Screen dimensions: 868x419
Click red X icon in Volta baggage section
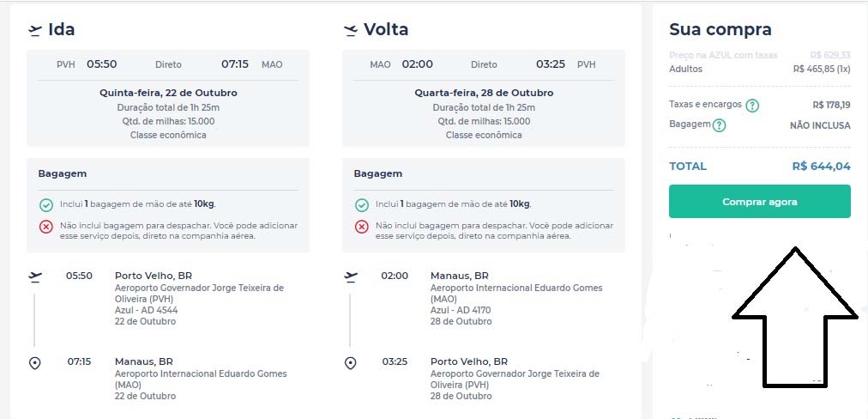tap(362, 227)
